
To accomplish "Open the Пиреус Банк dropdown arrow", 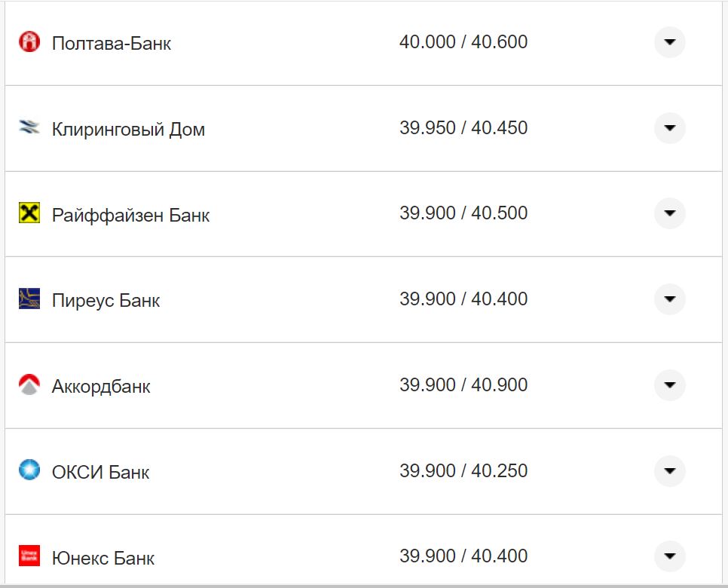I will tap(669, 299).
